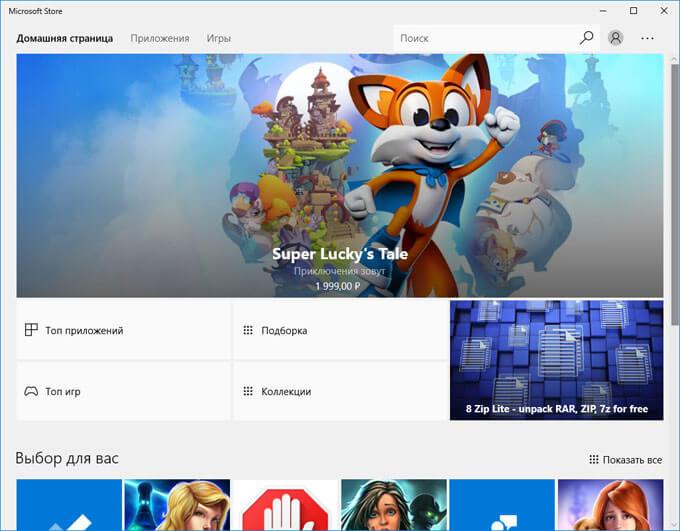Click the Microsoft Store window title
This screenshot has width=680, height=531.
(36, 11)
